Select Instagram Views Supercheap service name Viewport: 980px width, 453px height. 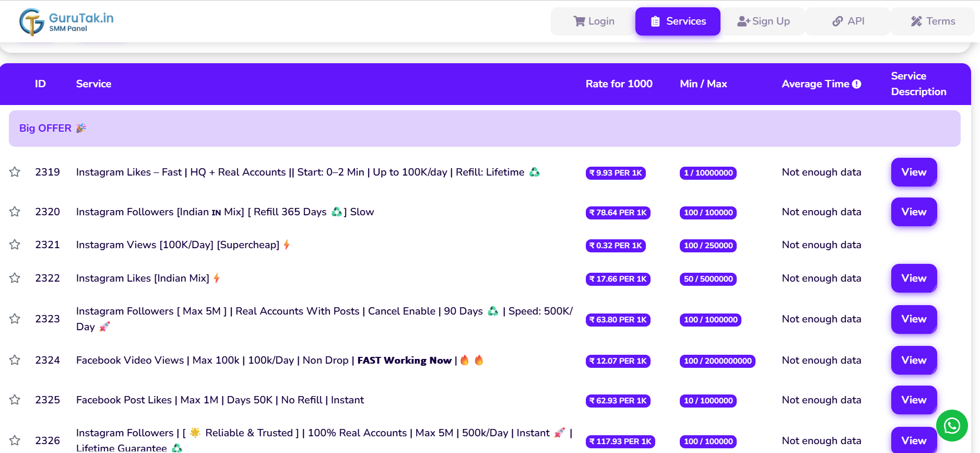tap(183, 245)
